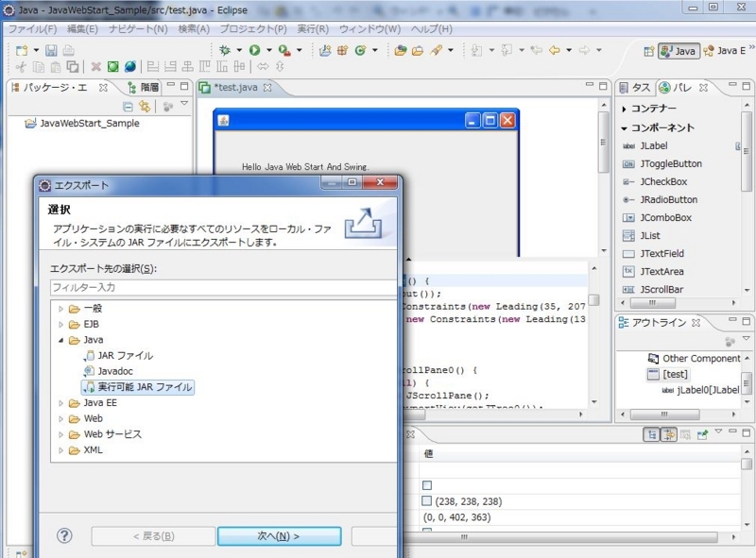Expand the コンテナー palette category
The height and width of the screenshot is (558, 756).
[624, 109]
